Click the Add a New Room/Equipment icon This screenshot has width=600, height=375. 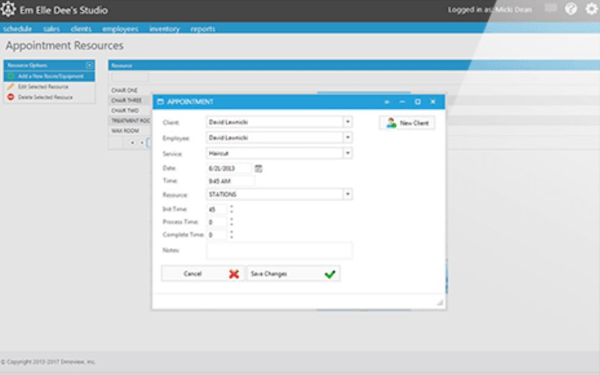coord(11,76)
